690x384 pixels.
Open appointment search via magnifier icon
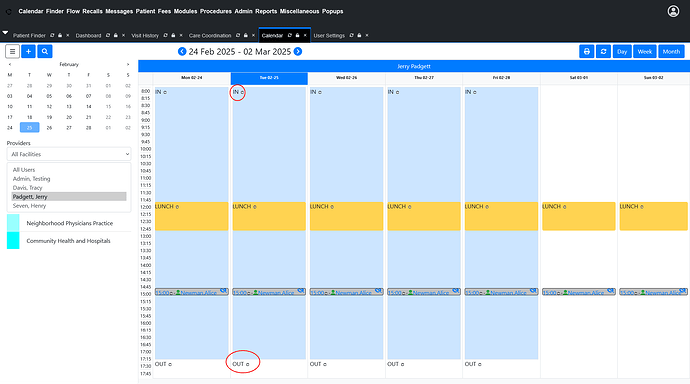pyautogui.click(x=44, y=51)
